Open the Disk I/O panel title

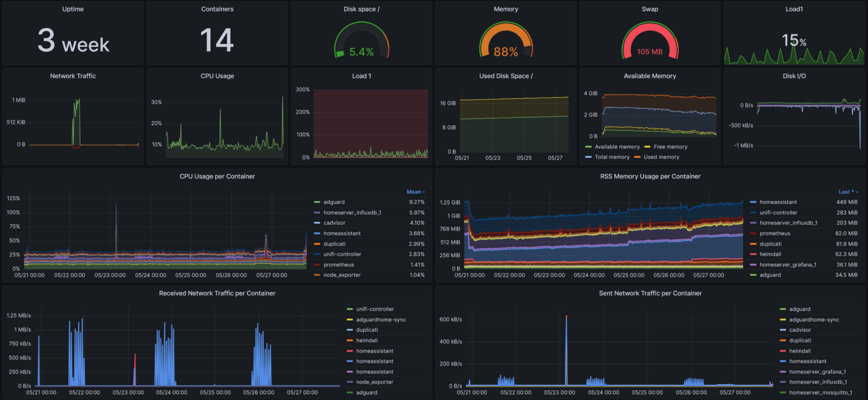pos(794,76)
